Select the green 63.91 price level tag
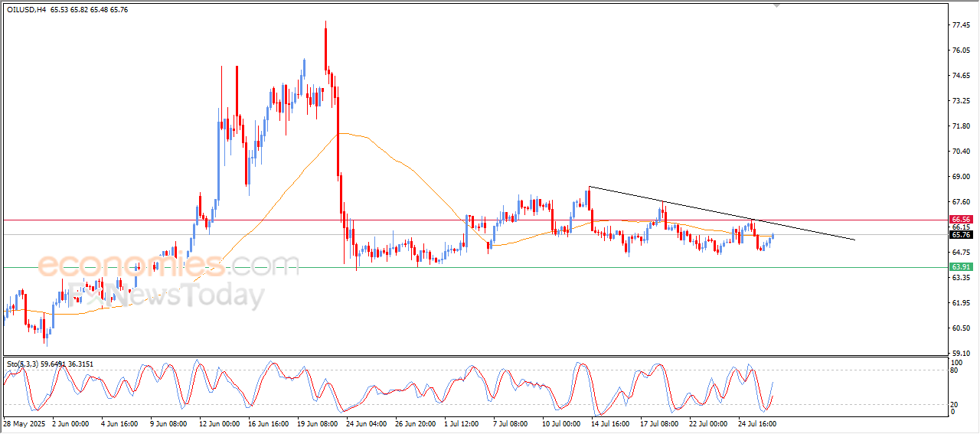The width and height of the screenshot is (980, 434). pos(962,266)
